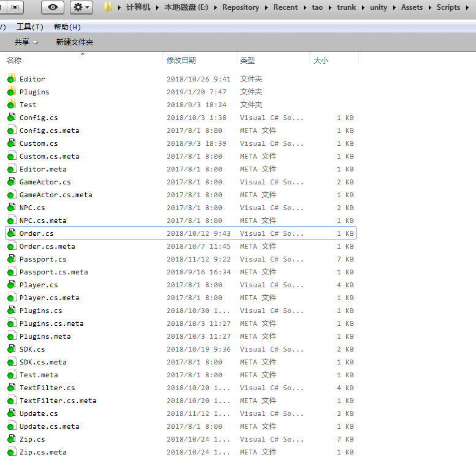Click the Player.cs file icon
This screenshot has height=460, width=476.
(x=11, y=284)
